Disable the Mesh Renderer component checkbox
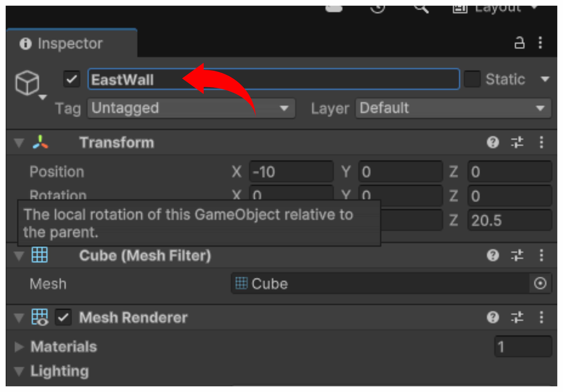Viewport: 563px width, 392px height. point(63,317)
